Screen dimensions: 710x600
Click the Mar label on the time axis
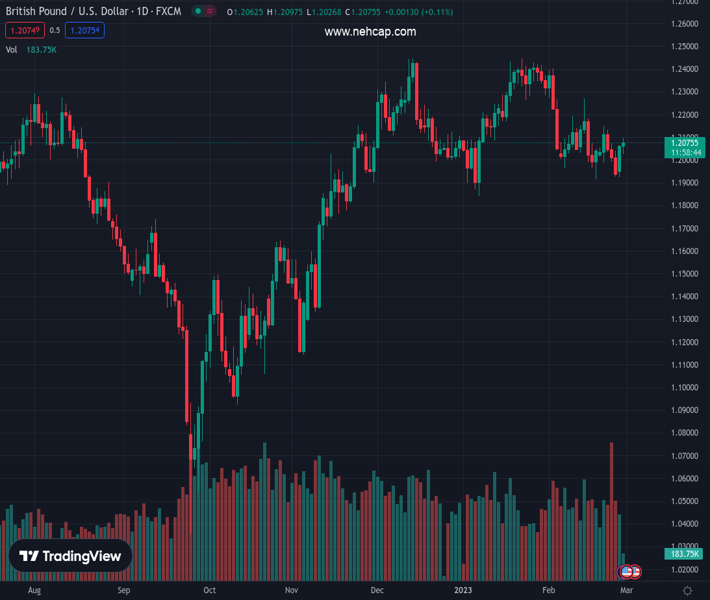627,591
